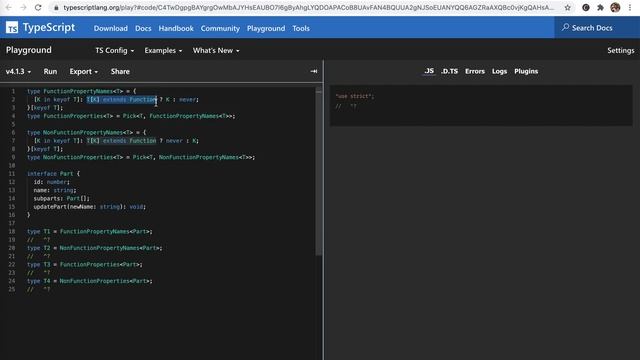Click the 'name: string;' line
This screenshot has width=640, height=360.
[55, 190]
